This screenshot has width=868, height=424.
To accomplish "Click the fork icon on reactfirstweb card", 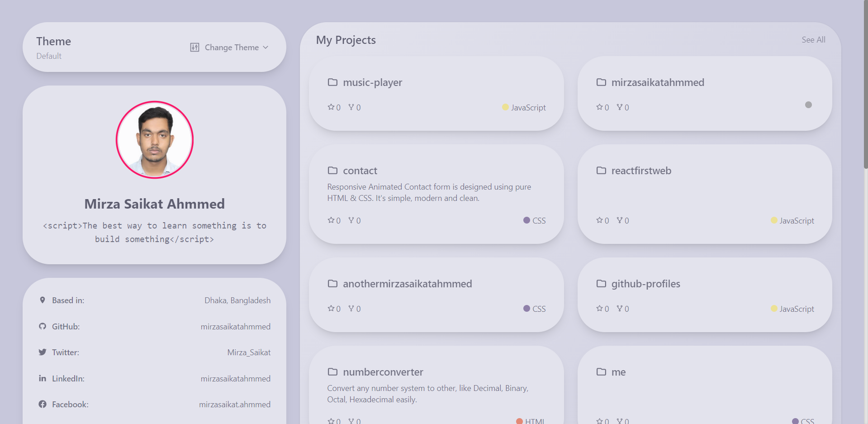I will 620,220.
